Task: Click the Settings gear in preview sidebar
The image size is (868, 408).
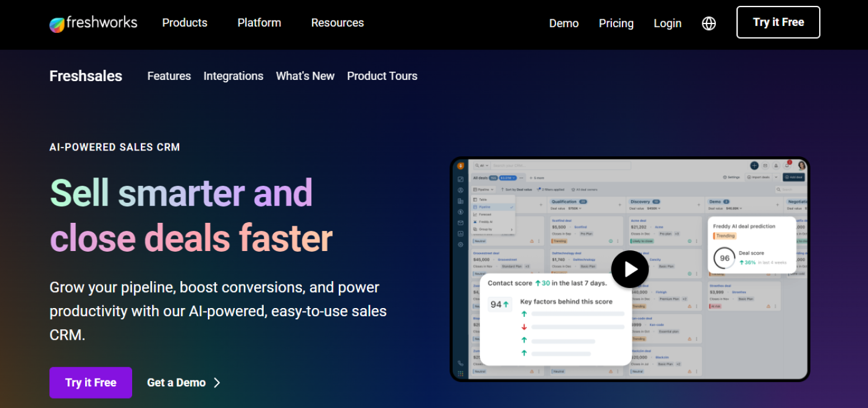Action: (460, 245)
